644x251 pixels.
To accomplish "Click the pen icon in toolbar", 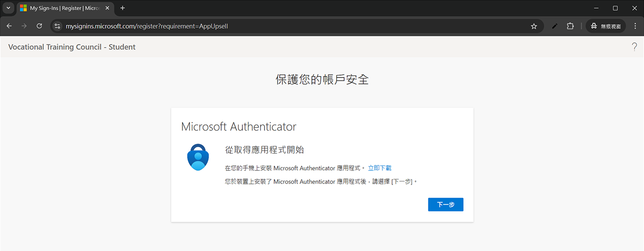I will [555, 26].
